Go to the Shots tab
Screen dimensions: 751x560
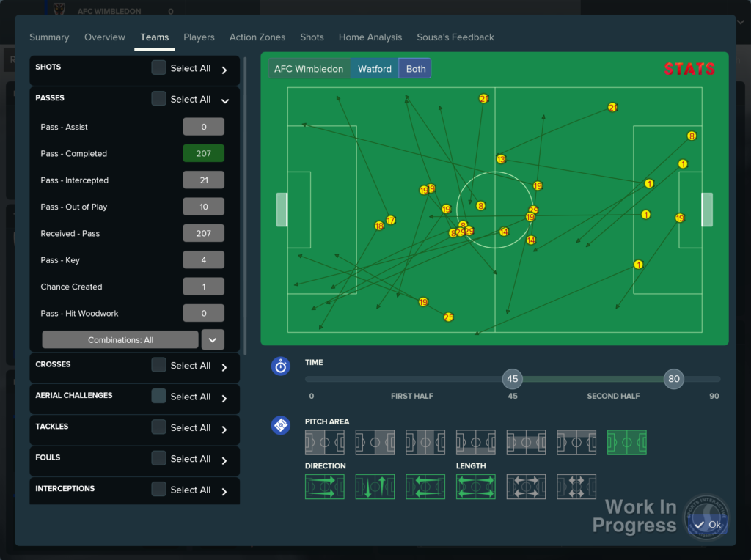pos(312,37)
